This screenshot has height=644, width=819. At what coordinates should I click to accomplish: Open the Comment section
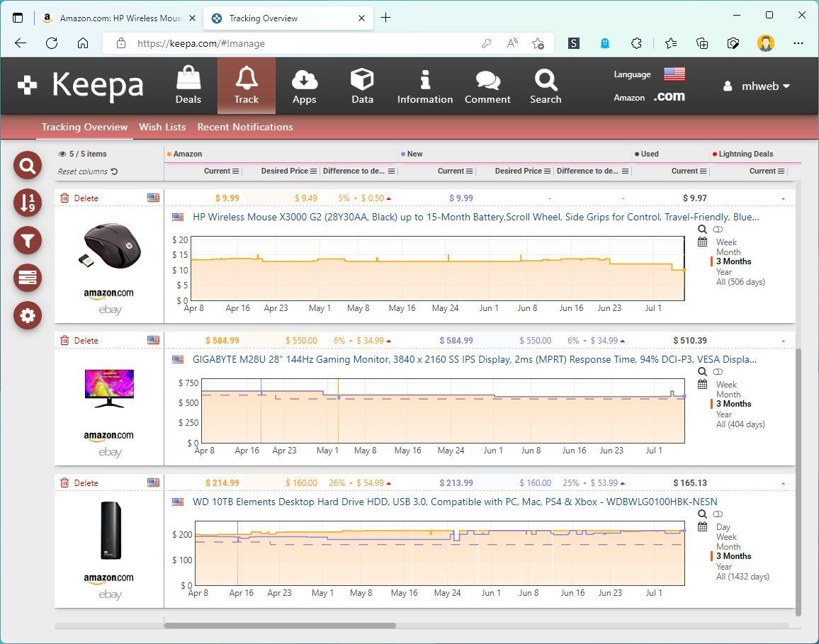[487, 85]
